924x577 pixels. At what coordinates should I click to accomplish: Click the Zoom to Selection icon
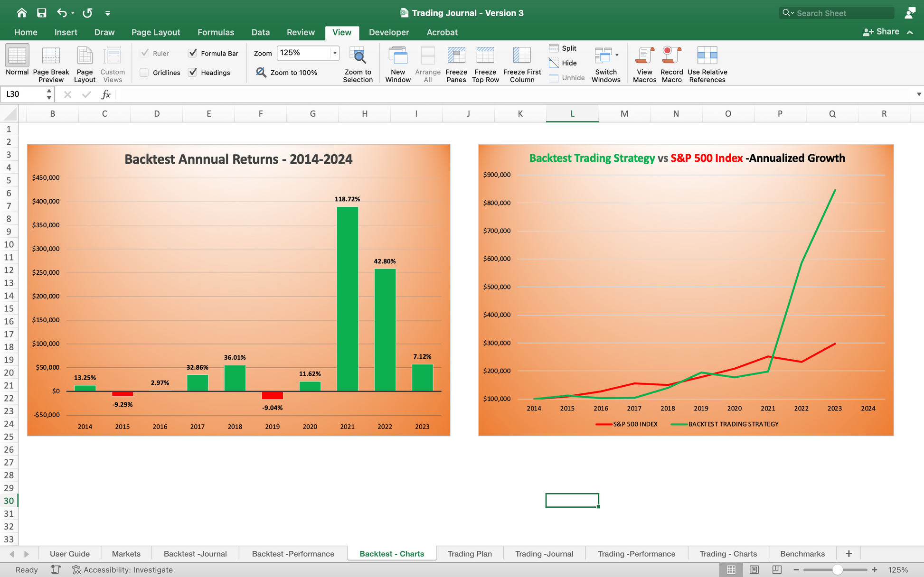pos(358,56)
